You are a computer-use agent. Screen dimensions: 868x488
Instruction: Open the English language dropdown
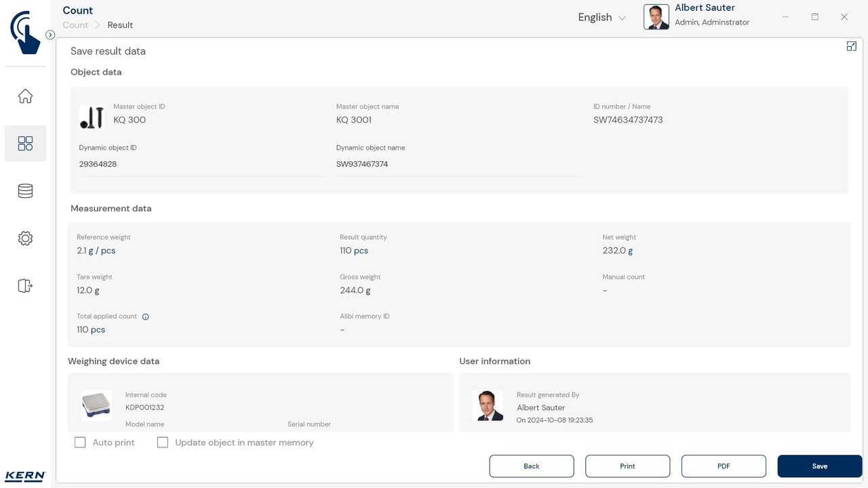601,18
